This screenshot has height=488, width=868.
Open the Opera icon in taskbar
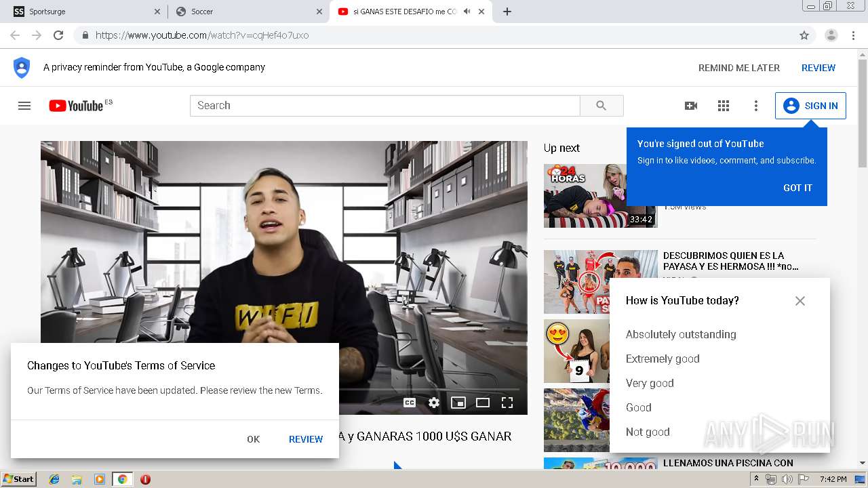point(145,479)
